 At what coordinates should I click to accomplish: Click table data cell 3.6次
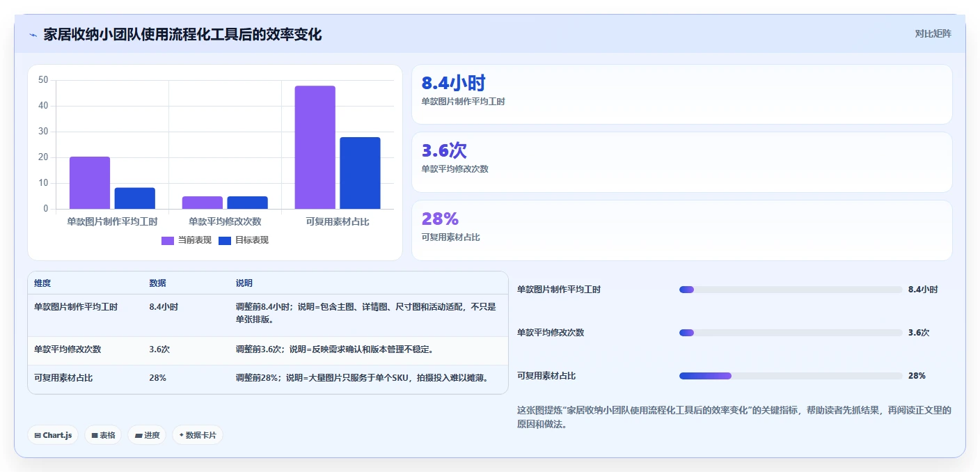(159, 349)
